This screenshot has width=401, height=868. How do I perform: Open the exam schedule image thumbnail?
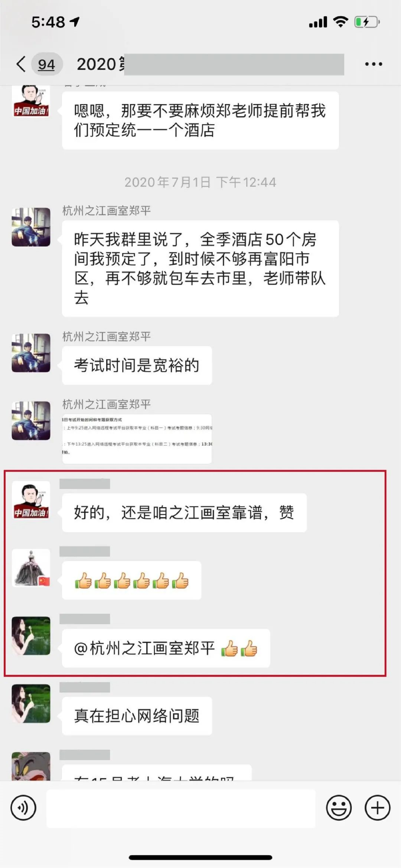tap(137, 439)
